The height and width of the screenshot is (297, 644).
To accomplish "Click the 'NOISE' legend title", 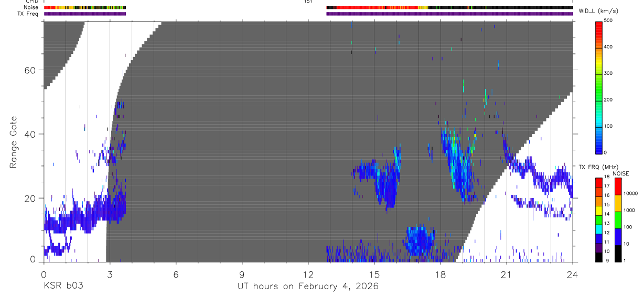I will pyautogui.click(x=621, y=173).
